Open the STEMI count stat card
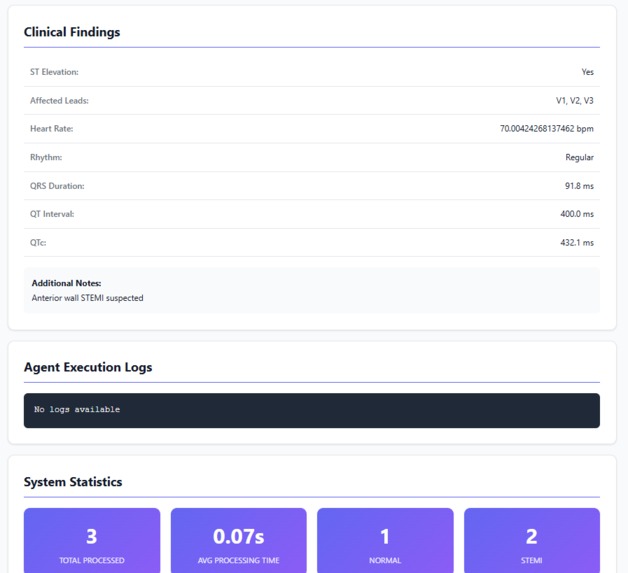 coord(532,541)
